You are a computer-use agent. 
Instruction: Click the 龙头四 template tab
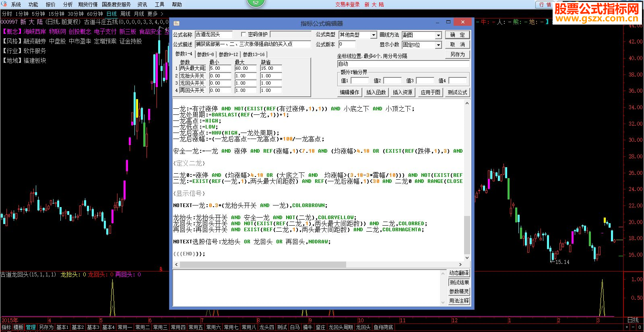pyautogui.click(x=266, y=327)
